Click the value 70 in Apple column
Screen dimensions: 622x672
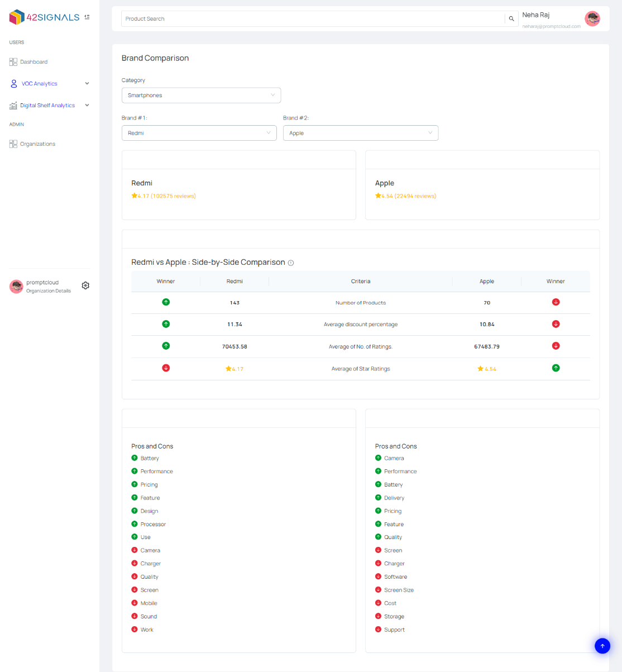[x=487, y=303]
